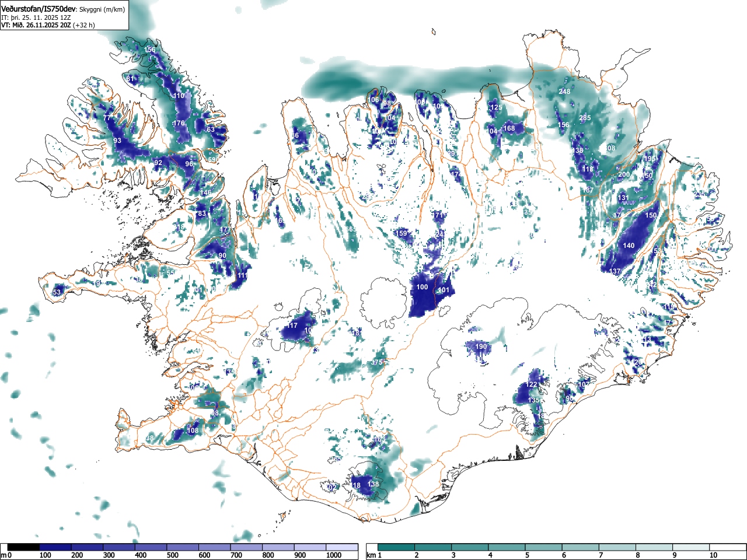Click the '5' tick label in the km legend
The height and width of the screenshot is (560, 747).
coord(527,555)
